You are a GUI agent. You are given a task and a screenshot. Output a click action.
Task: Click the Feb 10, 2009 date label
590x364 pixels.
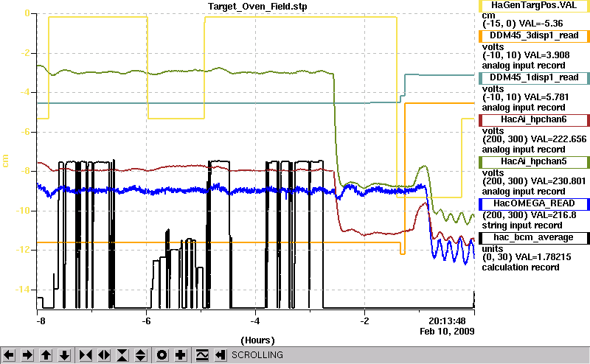click(447, 332)
